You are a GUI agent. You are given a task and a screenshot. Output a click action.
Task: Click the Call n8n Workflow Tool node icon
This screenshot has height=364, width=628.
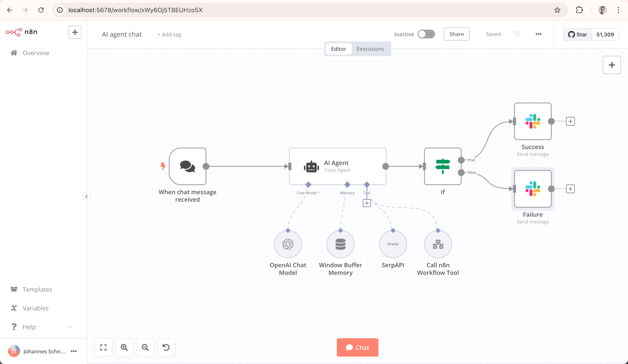(438, 244)
